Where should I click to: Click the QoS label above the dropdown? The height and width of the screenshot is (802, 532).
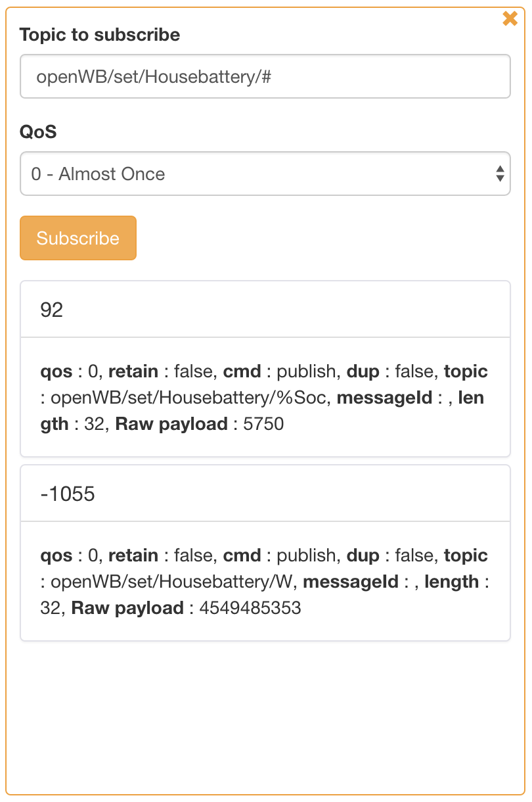(38, 132)
